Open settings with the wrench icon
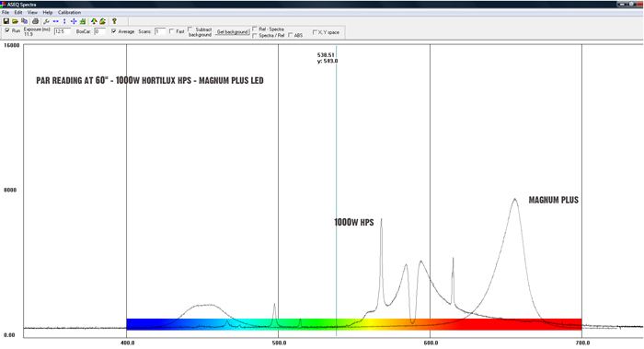Viewport: 644px width, 349px height. tap(46, 21)
